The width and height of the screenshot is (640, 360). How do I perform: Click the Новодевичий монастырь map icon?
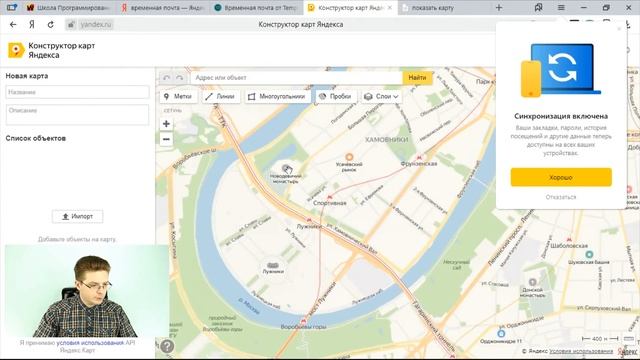point(287,169)
